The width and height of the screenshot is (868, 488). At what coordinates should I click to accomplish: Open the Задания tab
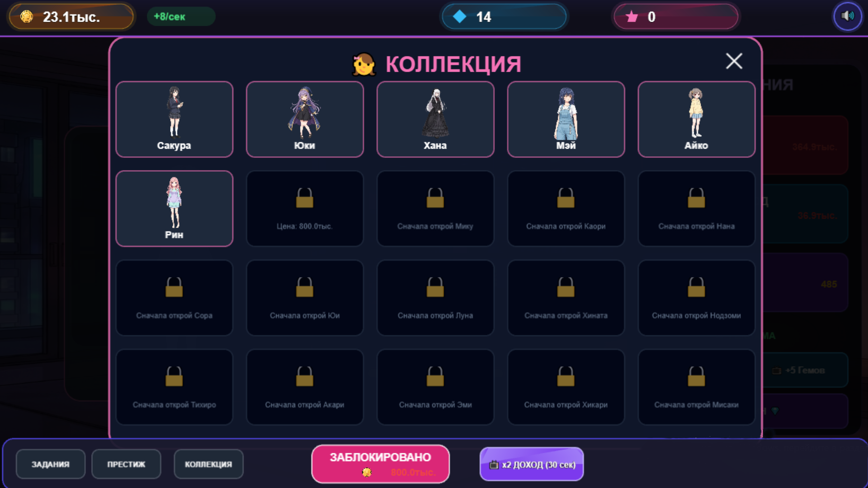tap(50, 464)
